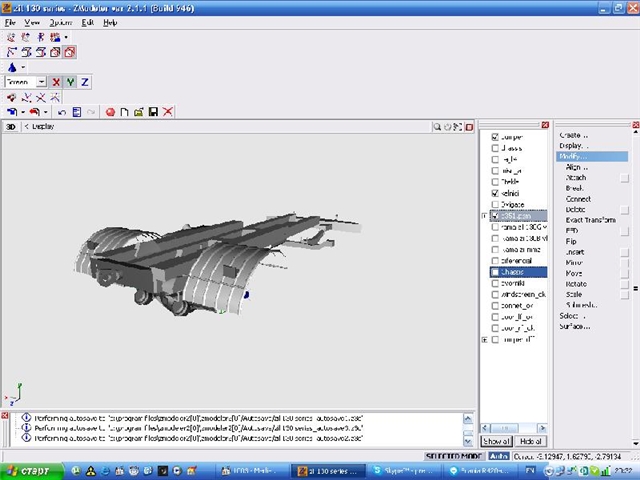Viewport: 640px width, 480px height.
Task: Select the vertices level icon
Action: 11,52
